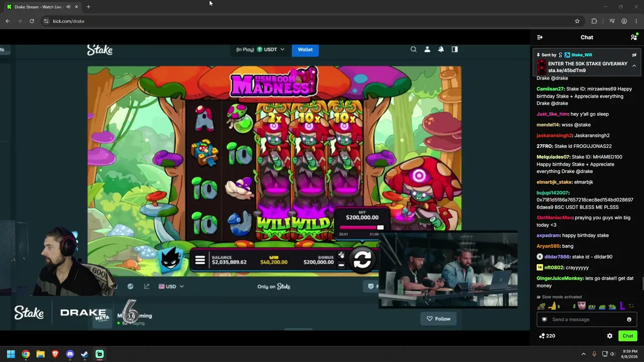Open the Stake notifications bell
The height and width of the screenshot is (362, 644).
(x=441, y=49)
